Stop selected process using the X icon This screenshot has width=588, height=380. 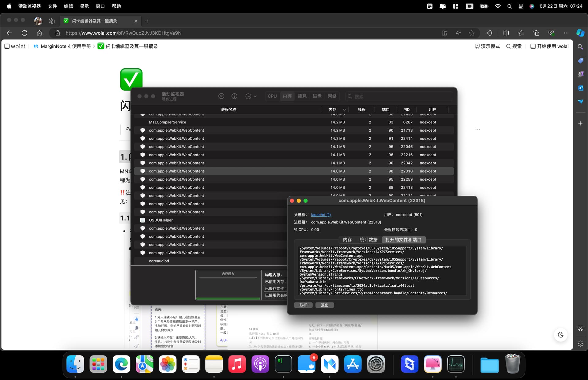pos(221,96)
